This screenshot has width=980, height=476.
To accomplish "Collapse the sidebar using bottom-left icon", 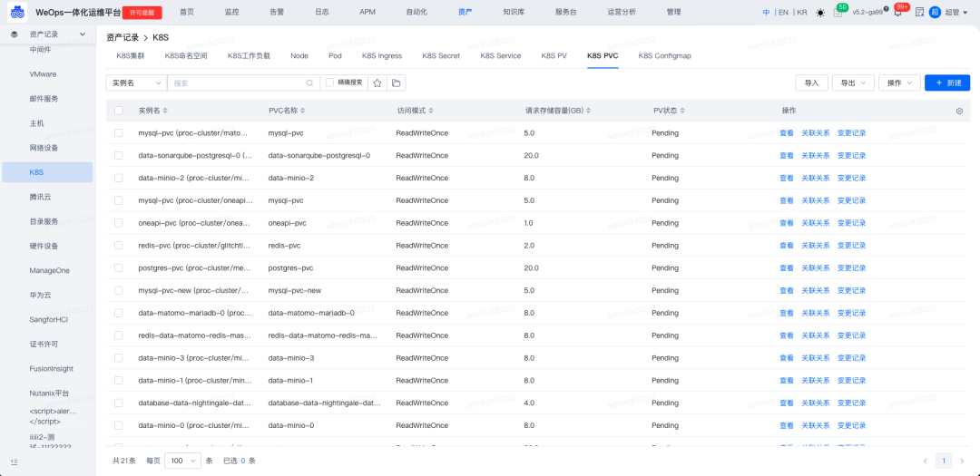I will (15, 461).
